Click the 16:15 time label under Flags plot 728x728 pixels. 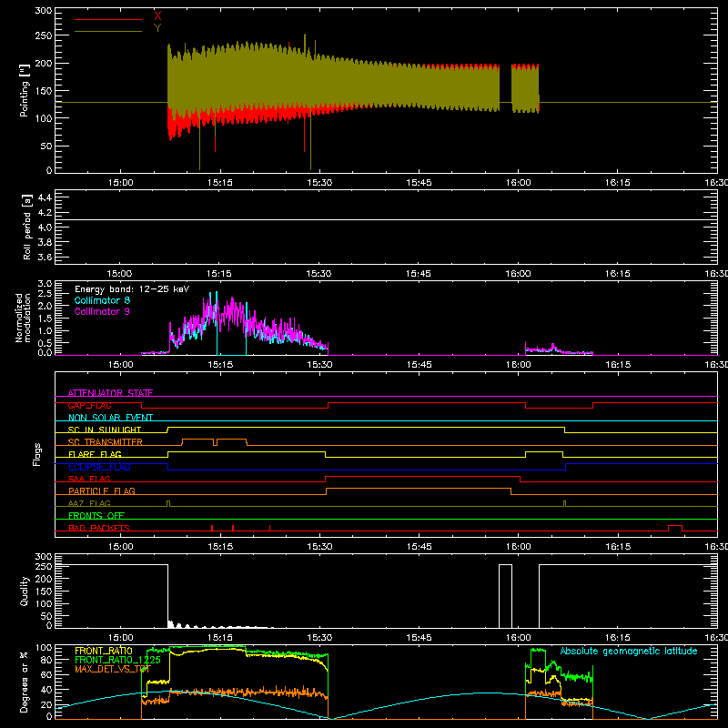618,547
